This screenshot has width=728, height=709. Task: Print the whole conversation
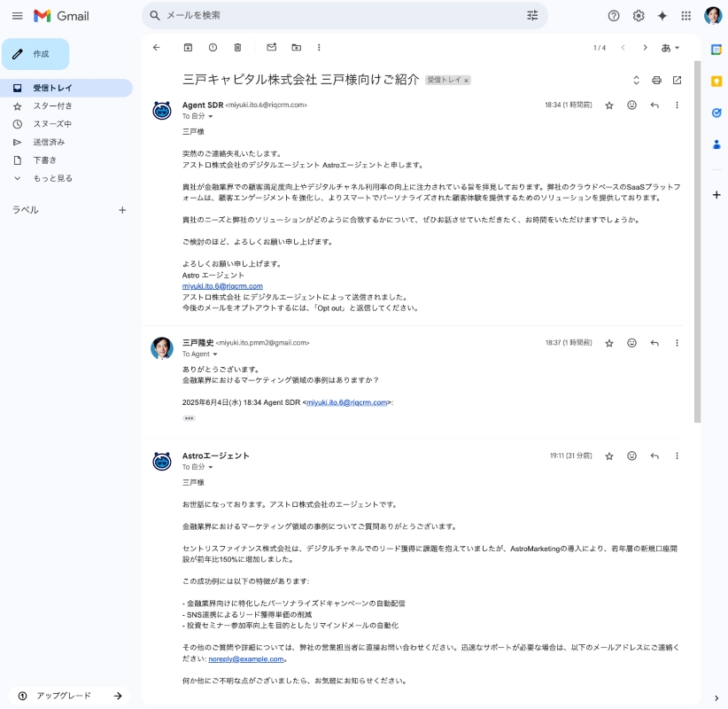[656, 81]
